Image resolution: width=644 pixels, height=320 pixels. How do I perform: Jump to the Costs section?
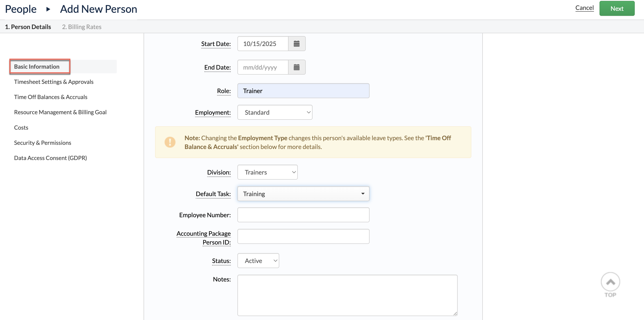(x=21, y=127)
